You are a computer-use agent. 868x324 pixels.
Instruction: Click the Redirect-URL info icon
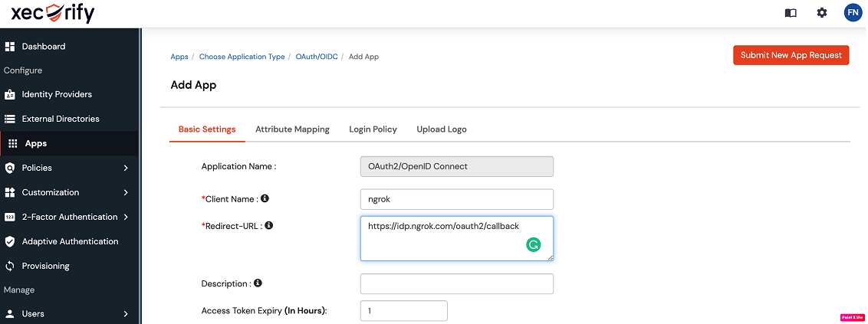(x=268, y=226)
